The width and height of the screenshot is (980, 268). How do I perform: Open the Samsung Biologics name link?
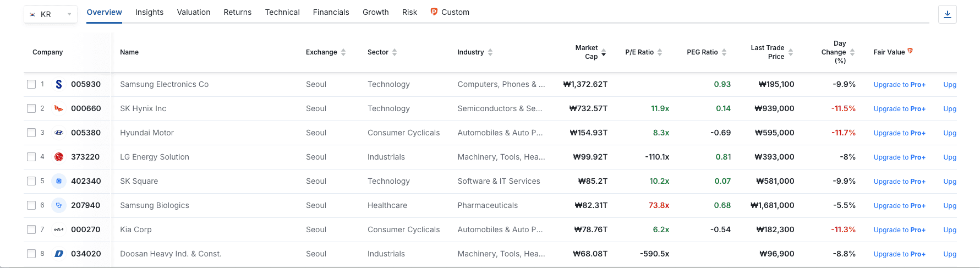155,205
